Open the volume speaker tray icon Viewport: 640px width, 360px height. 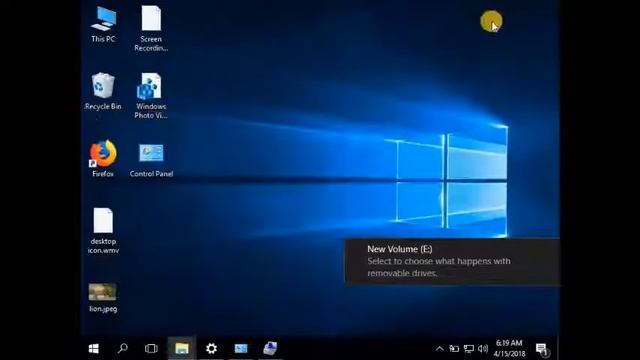483,349
